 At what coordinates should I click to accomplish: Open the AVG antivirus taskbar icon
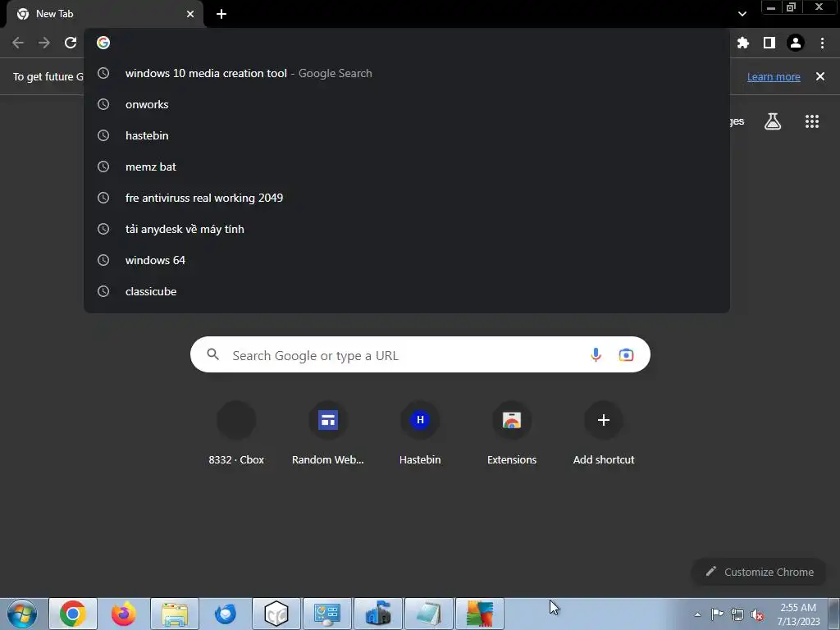(x=479, y=614)
